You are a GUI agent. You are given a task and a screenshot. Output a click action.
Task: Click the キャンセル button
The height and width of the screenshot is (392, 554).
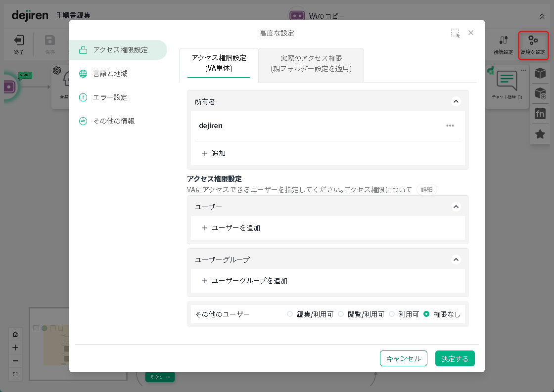(403, 359)
